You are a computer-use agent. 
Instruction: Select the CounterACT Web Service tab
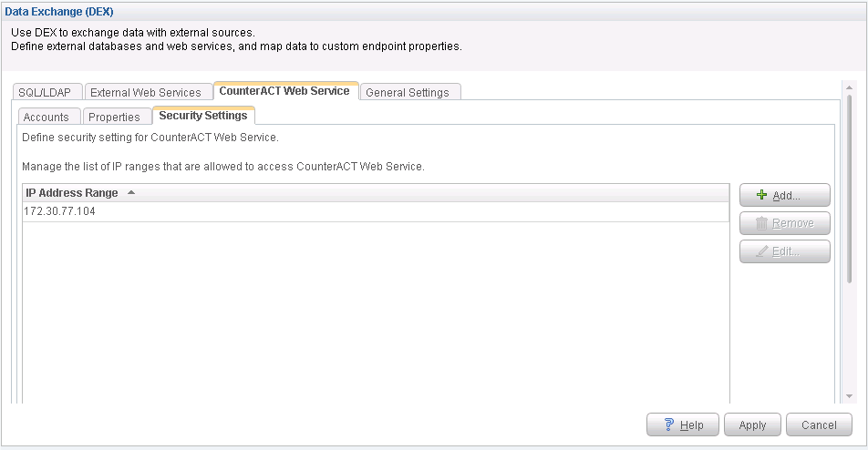[284, 91]
